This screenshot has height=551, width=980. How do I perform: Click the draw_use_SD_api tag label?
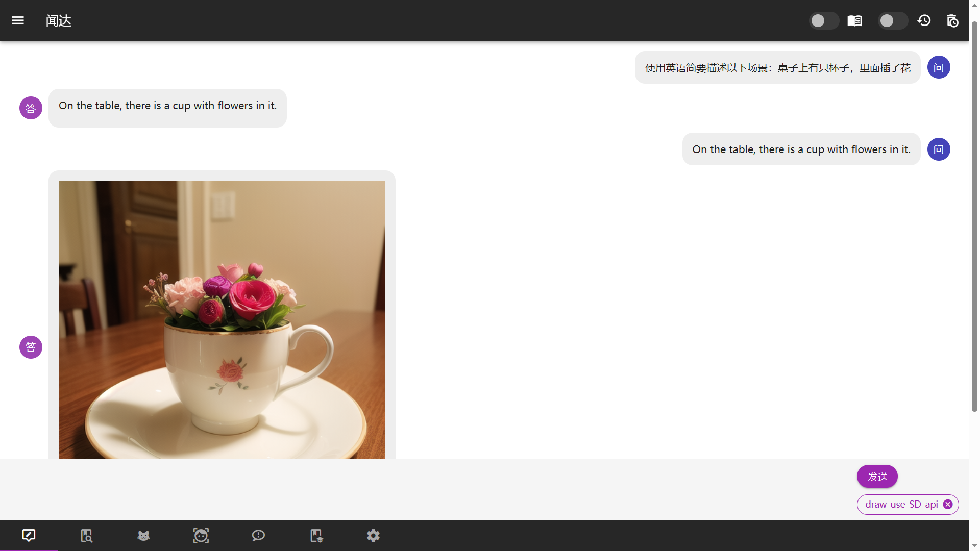pyautogui.click(x=901, y=504)
